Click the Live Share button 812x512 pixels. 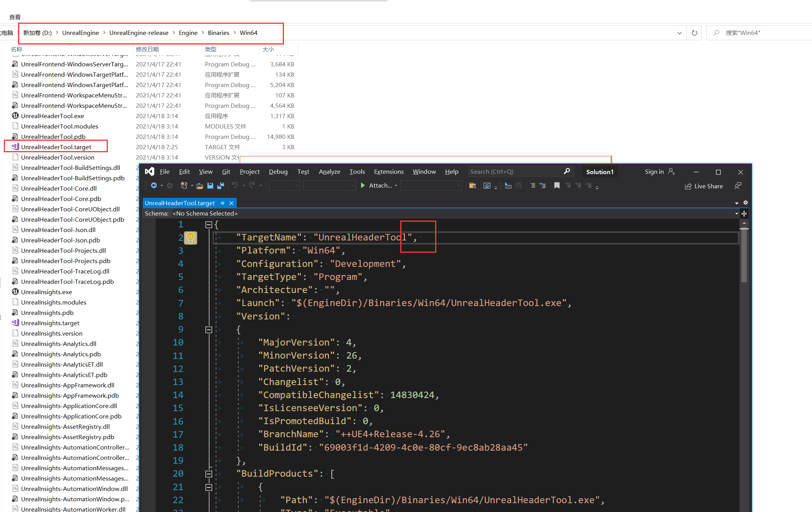coord(704,186)
